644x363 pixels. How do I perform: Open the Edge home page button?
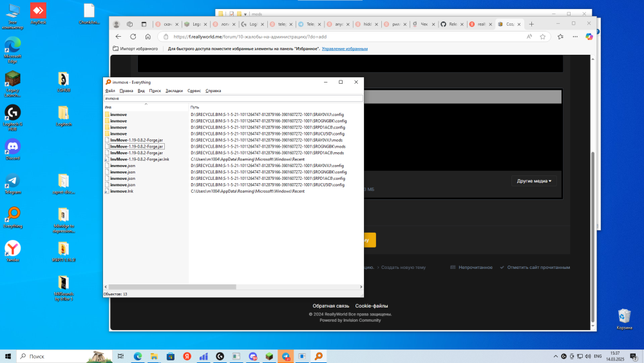pos(148,37)
